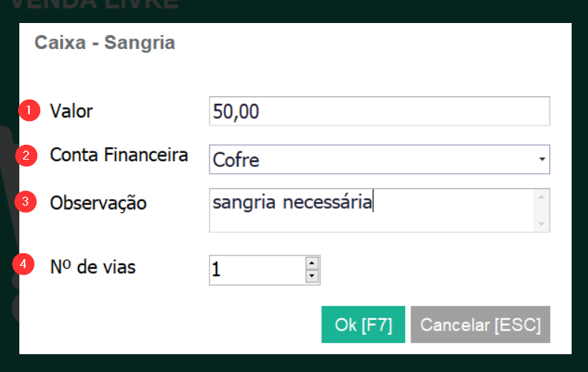Open the Conta Financeira dropdown arrow
The image size is (588, 372).
click(x=542, y=160)
